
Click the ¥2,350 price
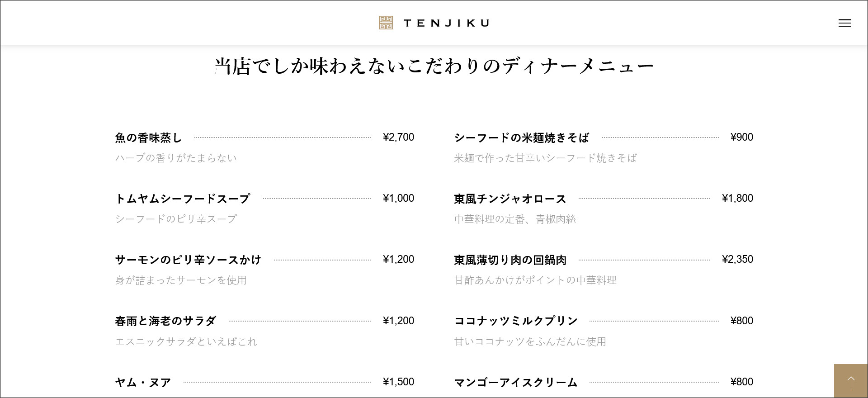737,259
